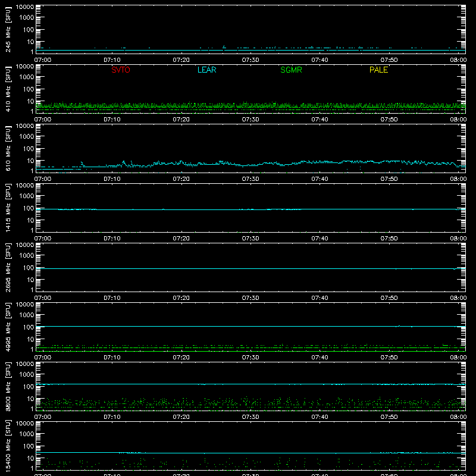Click the cyan LEAR legend label
476x476 pixels.
point(206,70)
